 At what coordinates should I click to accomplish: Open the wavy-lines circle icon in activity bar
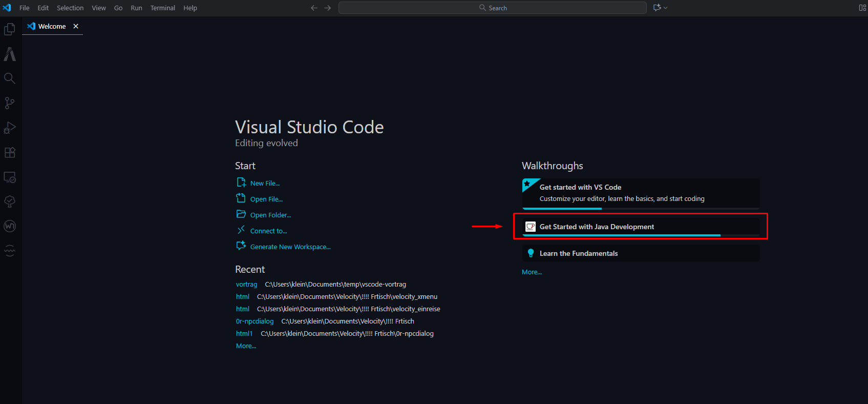point(10,251)
